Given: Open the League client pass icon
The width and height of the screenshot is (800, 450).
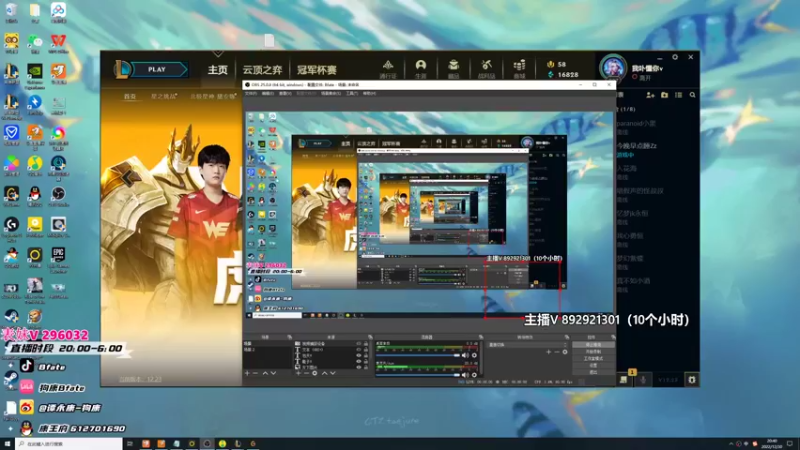Looking at the screenshot, I should 388,65.
